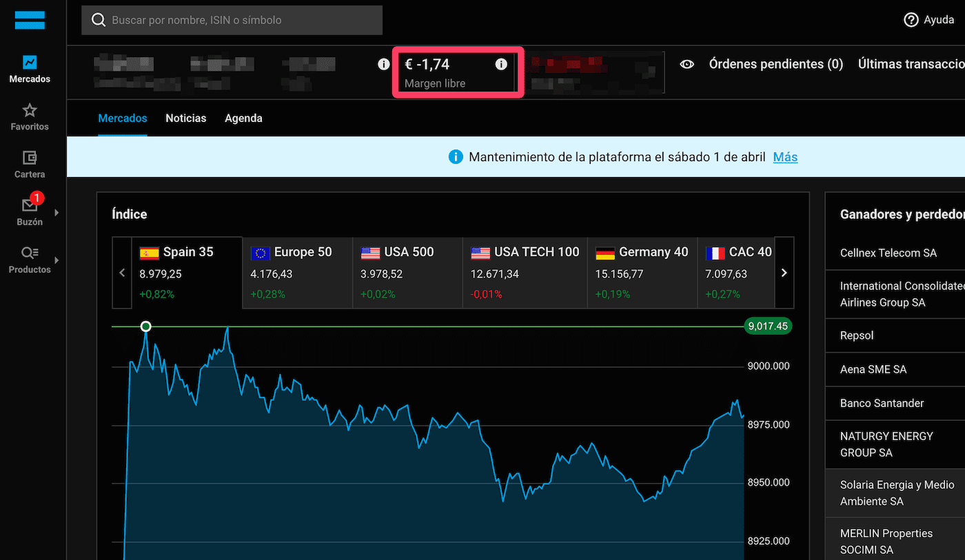Viewport: 965px width, 560px height.
Task: Open Últimas transacciones
Action: 911,64
